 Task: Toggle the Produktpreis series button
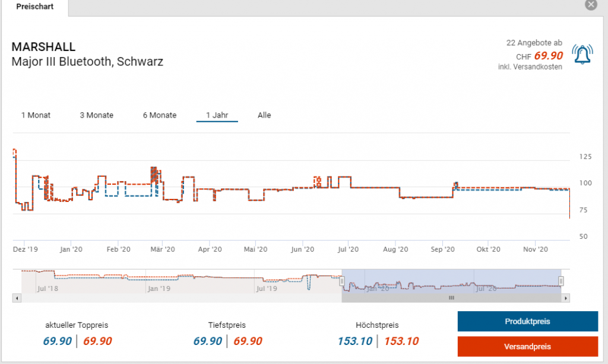pyautogui.click(x=527, y=322)
